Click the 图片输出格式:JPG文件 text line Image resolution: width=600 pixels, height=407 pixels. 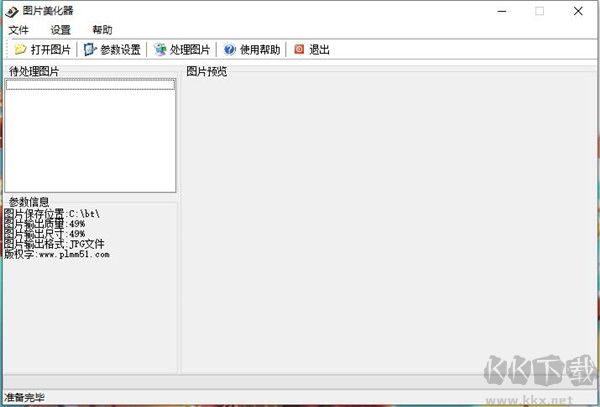coord(54,244)
